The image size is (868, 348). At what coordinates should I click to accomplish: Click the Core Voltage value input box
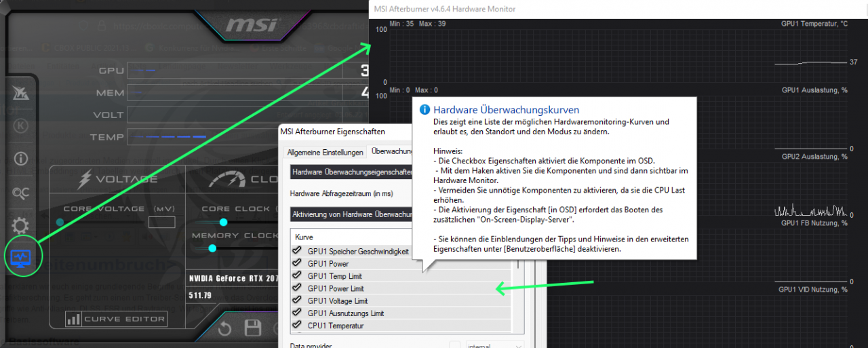point(161,222)
